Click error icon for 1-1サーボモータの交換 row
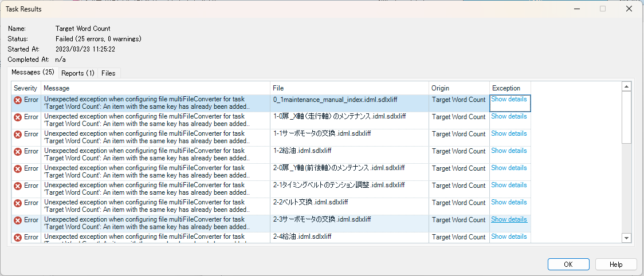The width and height of the screenshot is (644, 276). point(18,135)
